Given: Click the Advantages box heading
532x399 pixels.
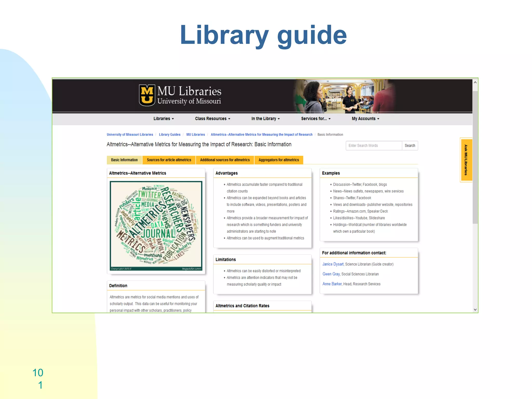Looking at the screenshot, I should (227, 173).
